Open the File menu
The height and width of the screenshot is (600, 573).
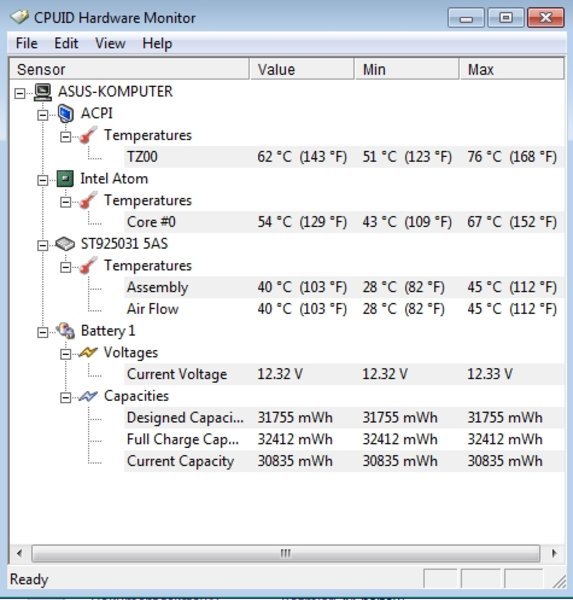(26, 43)
